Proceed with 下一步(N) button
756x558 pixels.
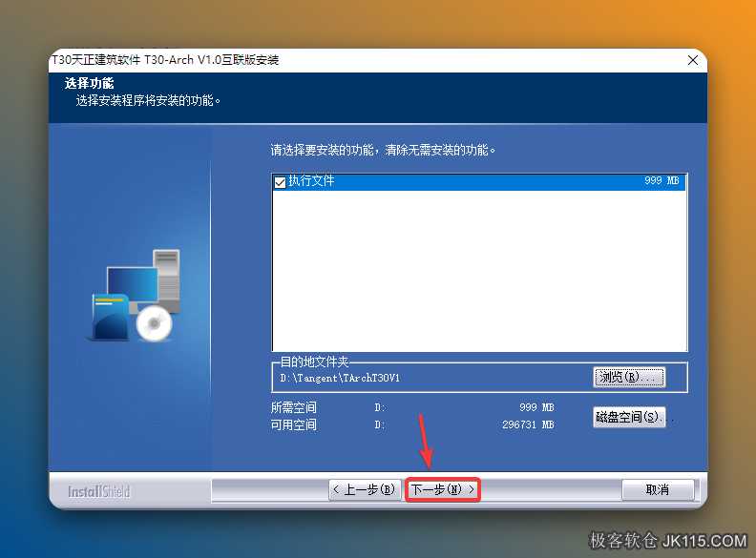[x=443, y=489]
